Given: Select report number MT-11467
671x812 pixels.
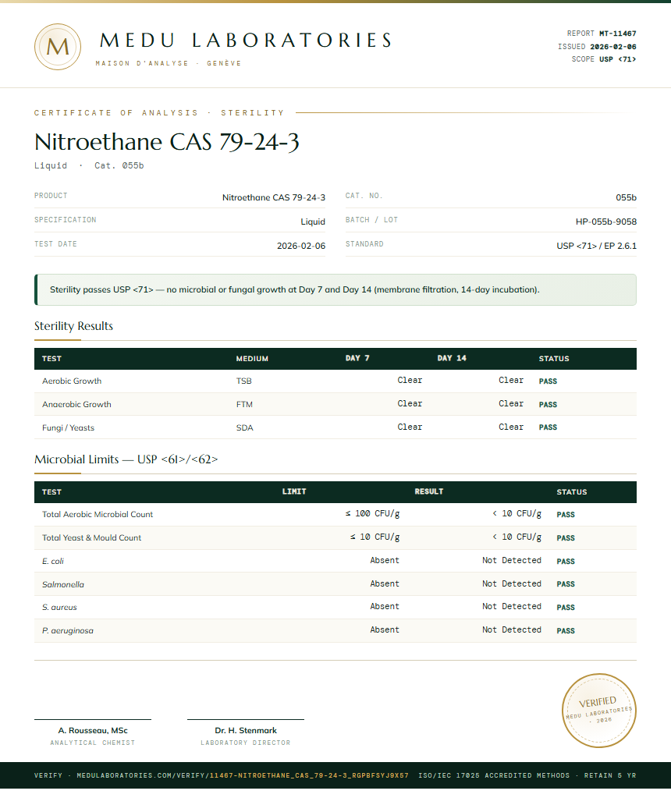Looking at the screenshot, I should point(618,34).
